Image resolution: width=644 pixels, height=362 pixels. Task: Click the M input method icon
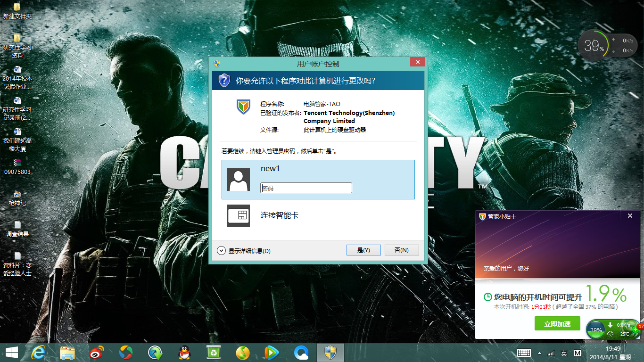pyautogui.click(x=578, y=353)
